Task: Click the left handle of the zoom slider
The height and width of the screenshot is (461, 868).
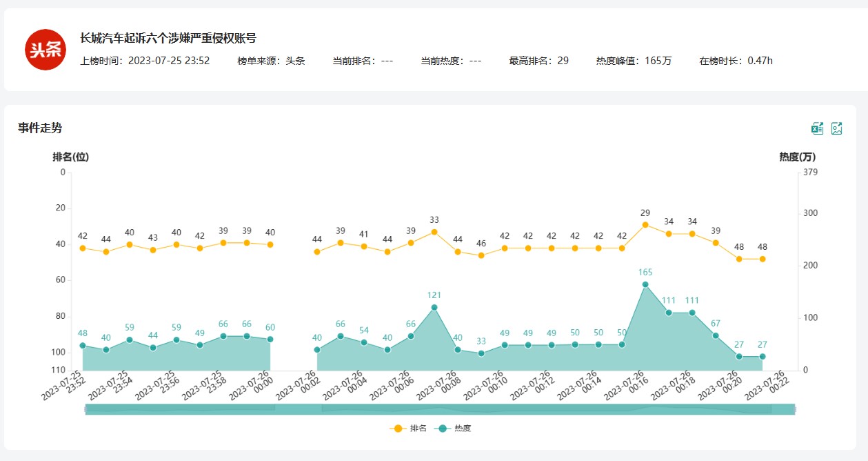Action: click(85, 409)
